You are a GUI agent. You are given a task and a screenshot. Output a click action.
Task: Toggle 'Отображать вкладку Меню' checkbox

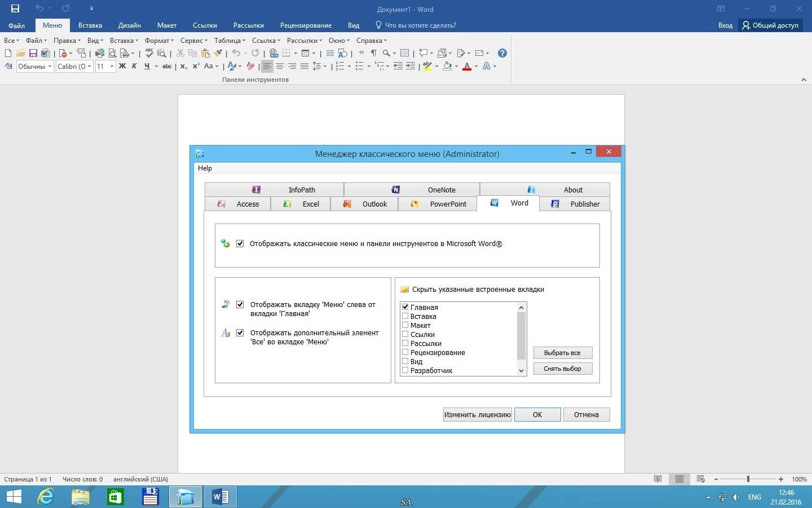[x=240, y=305]
